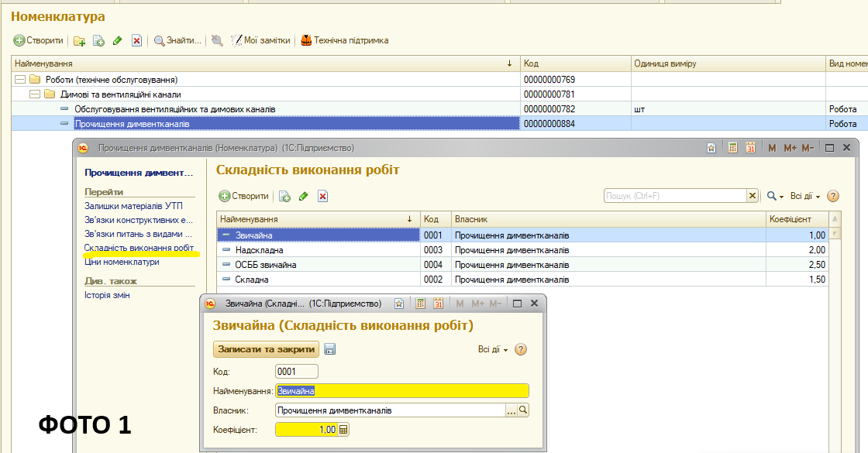
Task: Click the delete mark icon in Номенклатура toolbar
Action: [x=136, y=40]
